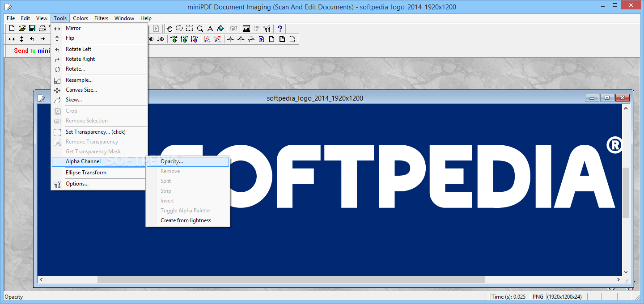Choose Skew... from the Tools menu
Image resolution: width=644 pixels, height=304 pixels.
tap(99, 100)
